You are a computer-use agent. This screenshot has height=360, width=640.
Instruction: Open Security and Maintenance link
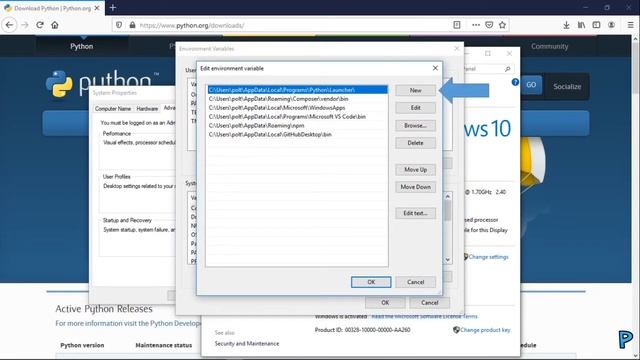click(x=247, y=344)
